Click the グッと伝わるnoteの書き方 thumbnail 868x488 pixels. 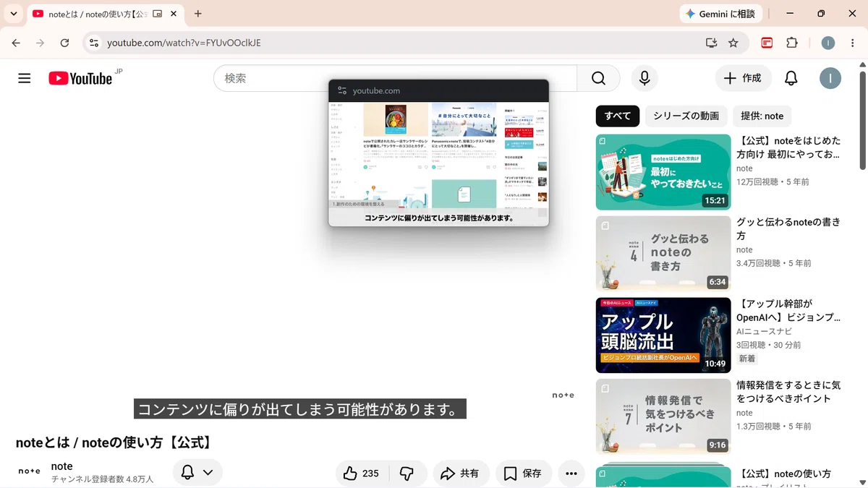pos(663,254)
